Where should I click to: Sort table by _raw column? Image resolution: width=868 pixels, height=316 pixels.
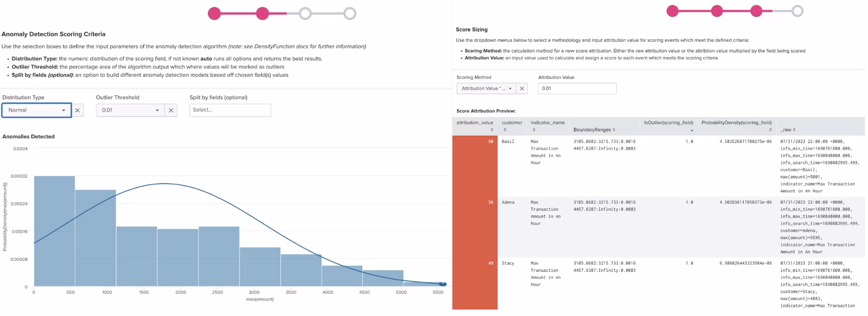794,130
